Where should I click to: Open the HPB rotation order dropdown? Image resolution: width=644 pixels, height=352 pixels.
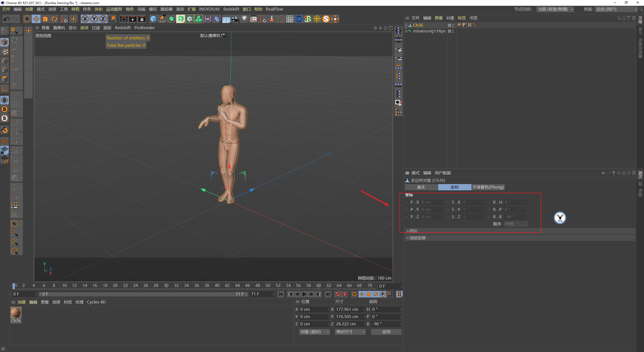516,224
